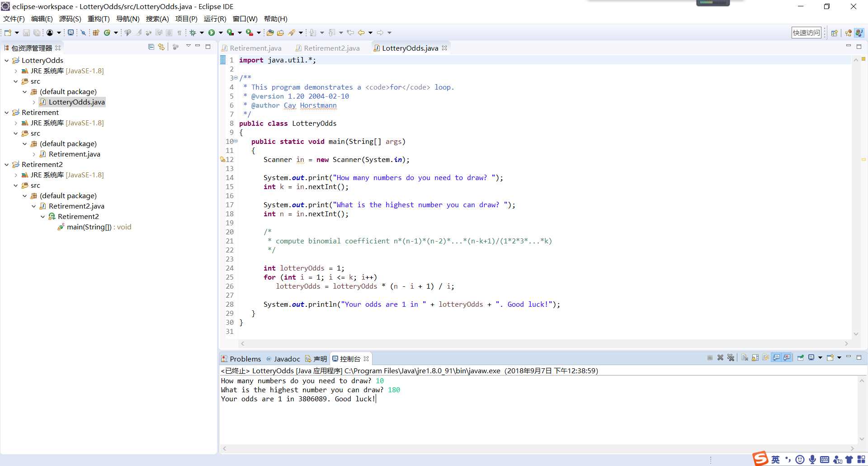Collapse the LotteryOdds project node
This screenshot has width=868, height=466.
tap(6, 61)
